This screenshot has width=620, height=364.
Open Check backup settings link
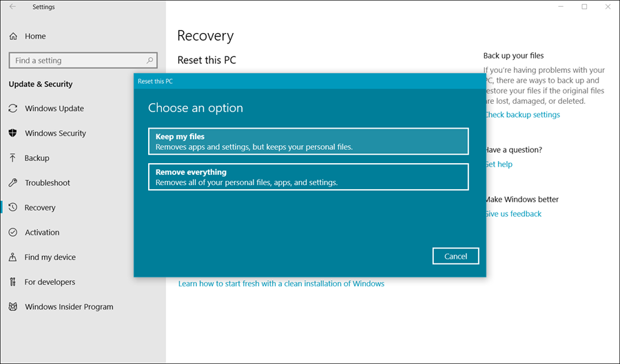point(523,115)
